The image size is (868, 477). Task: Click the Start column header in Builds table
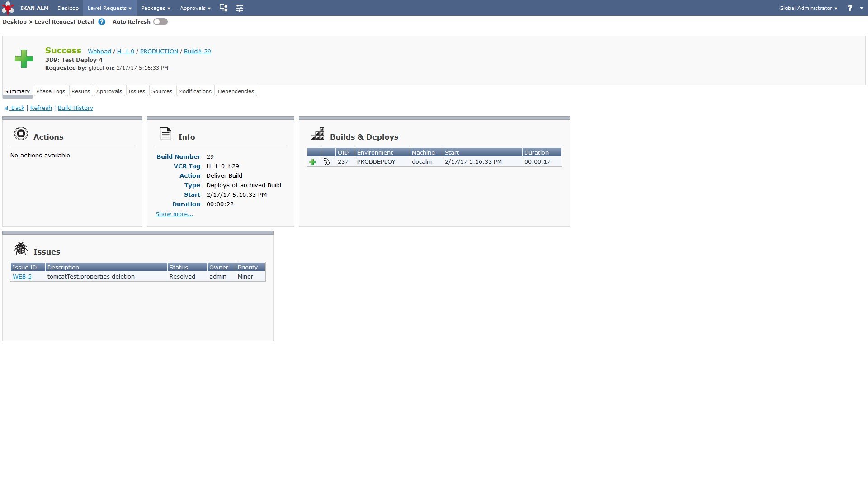point(482,153)
